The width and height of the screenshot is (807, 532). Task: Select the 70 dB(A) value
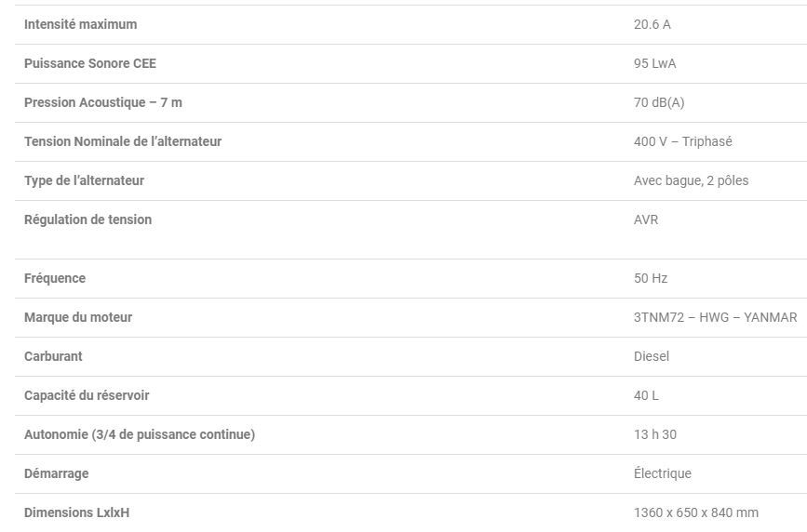pos(658,102)
